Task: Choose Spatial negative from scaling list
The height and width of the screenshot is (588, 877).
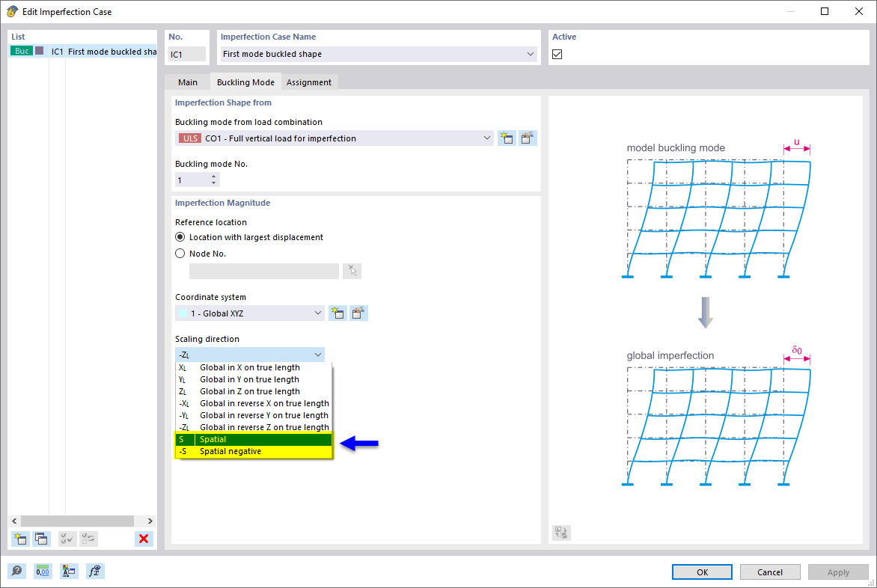Action: point(230,452)
